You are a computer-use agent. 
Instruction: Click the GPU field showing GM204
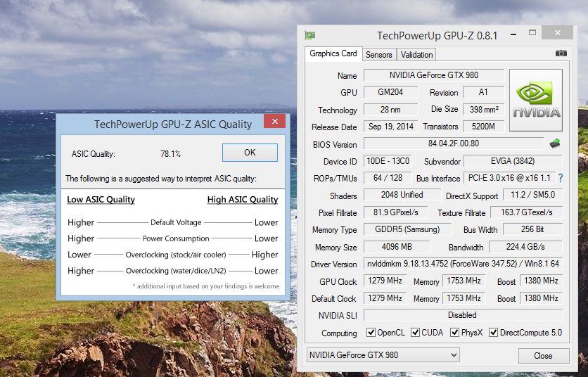click(390, 92)
